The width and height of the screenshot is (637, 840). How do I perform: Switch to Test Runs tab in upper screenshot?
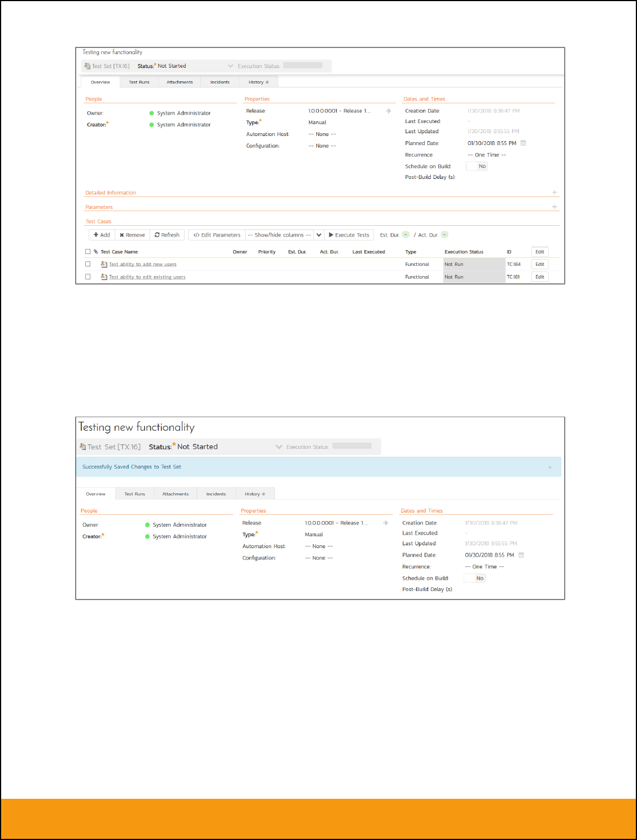pos(139,82)
